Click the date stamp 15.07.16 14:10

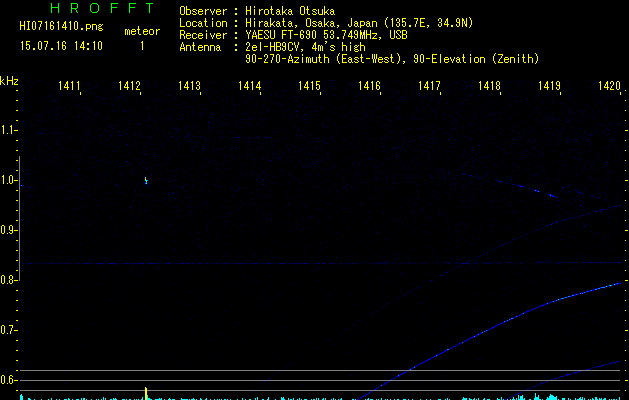click(x=61, y=46)
